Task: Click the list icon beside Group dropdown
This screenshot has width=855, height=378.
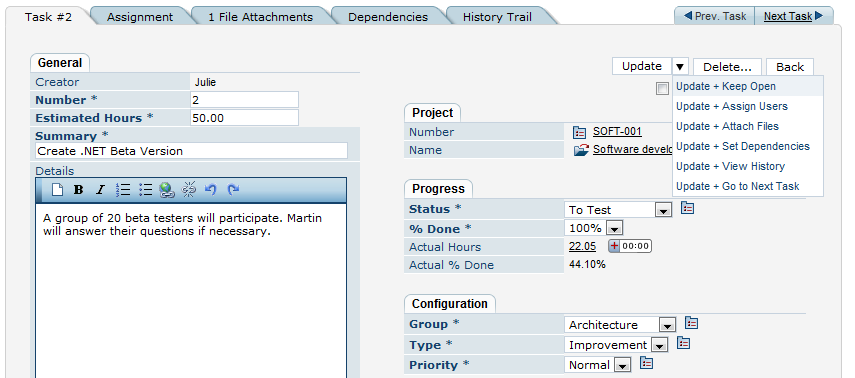Action: click(691, 323)
